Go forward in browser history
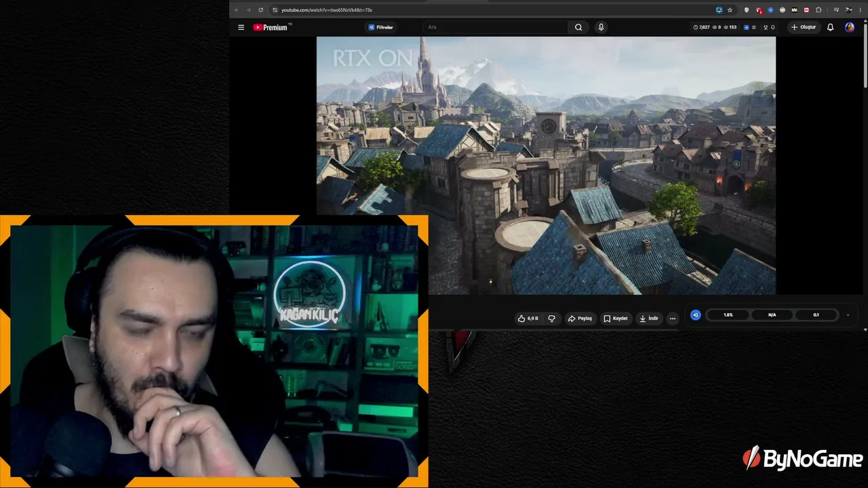 (248, 10)
